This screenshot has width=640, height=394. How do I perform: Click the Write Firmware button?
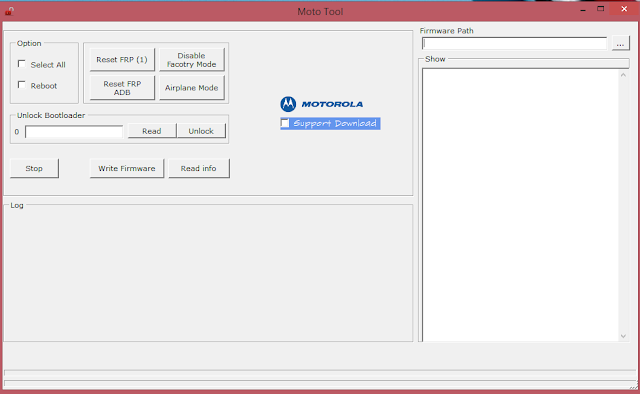[x=127, y=168]
